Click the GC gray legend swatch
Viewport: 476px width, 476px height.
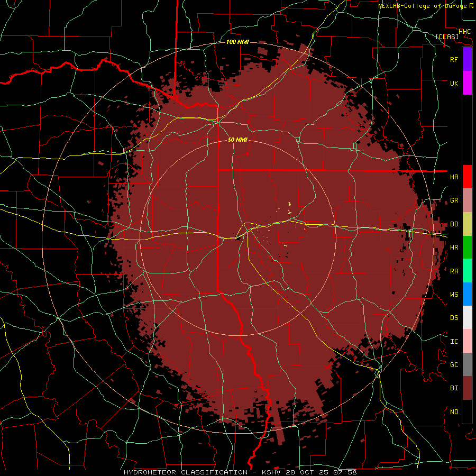pyautogui.click(x=467, y=364)
